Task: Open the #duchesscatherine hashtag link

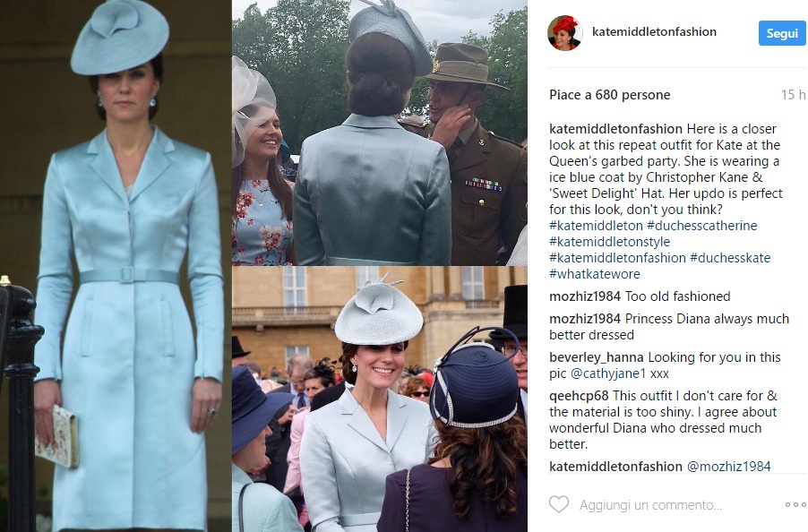Action: 701,226
